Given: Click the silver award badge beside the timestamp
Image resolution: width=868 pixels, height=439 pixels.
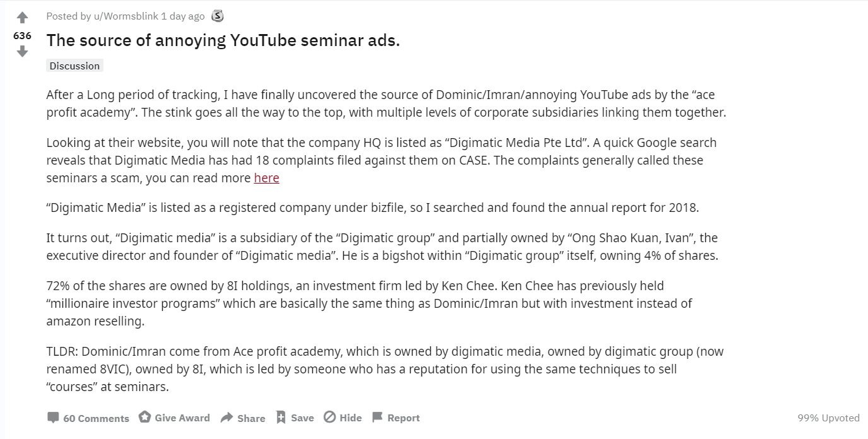Looking at the screenshot, I should [218, 16].
